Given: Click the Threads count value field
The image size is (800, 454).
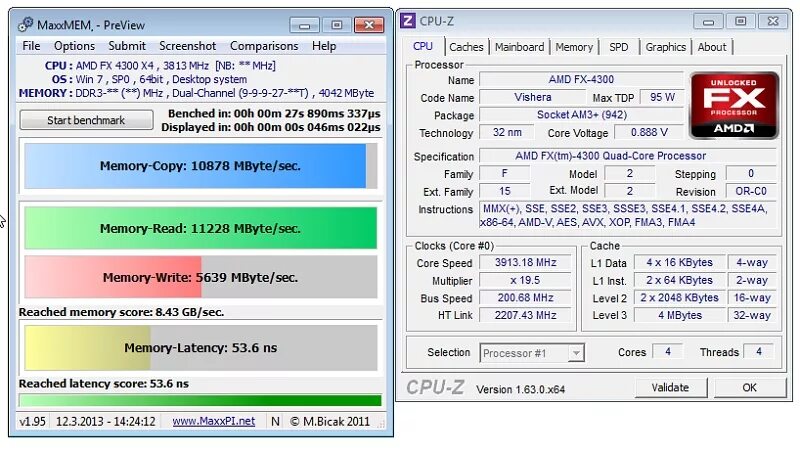Looking at the screenshot, I should (x=759, y=351).
